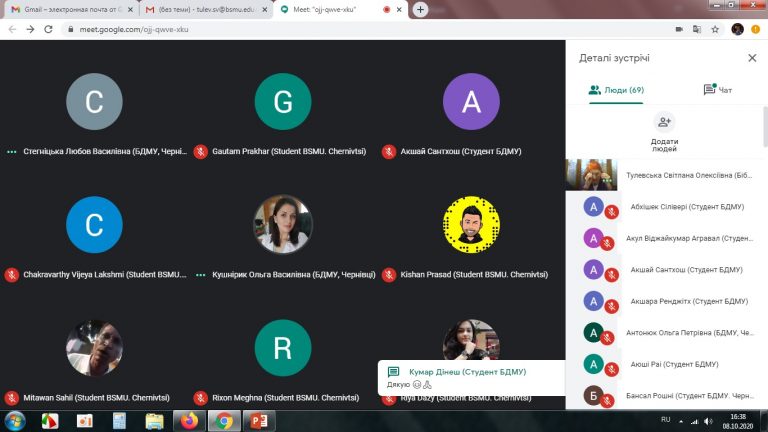Click muted mic icon next to Chakravarthy Vijeya Lakshmi
The height and width of the screenshot is (432, 768).
12,274
